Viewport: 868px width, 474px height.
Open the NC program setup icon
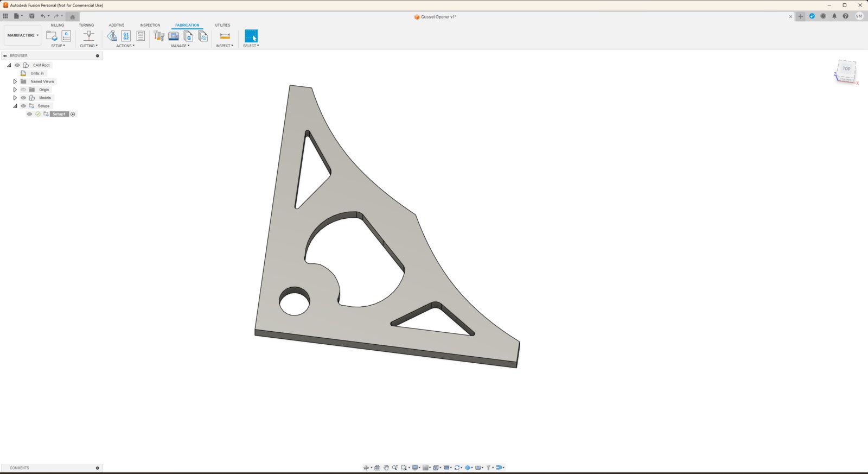click(66, 36)
